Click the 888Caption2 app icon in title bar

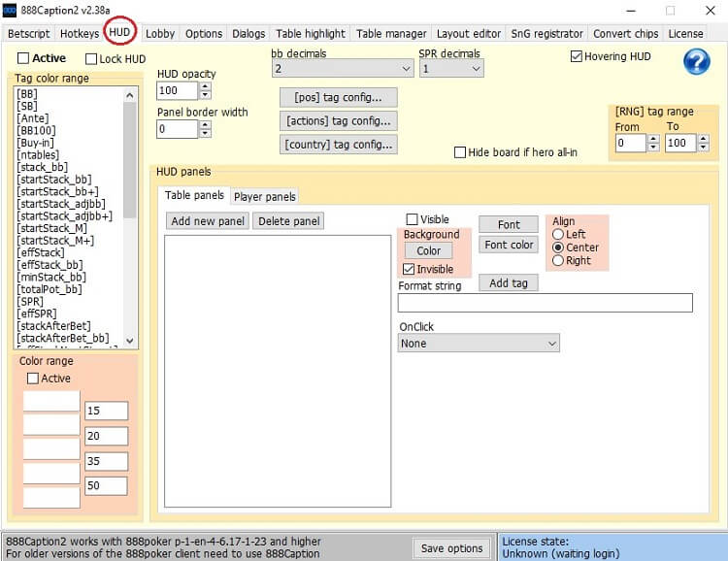tap(10, 10)
